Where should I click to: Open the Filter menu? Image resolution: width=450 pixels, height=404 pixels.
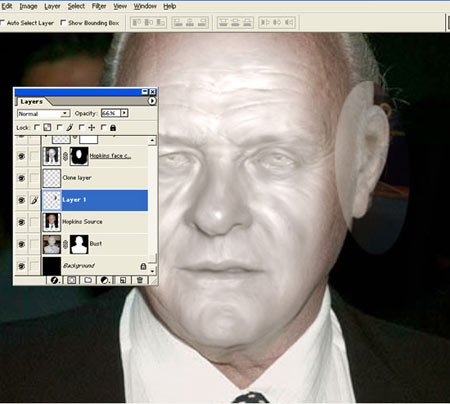(x=99, y=6)
